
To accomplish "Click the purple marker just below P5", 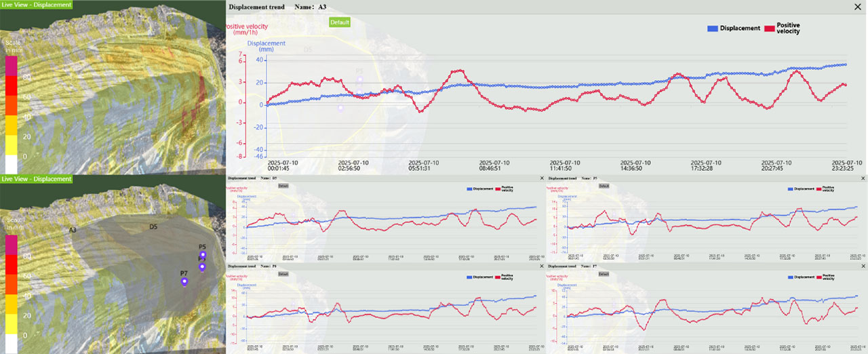I will point(201,267).
